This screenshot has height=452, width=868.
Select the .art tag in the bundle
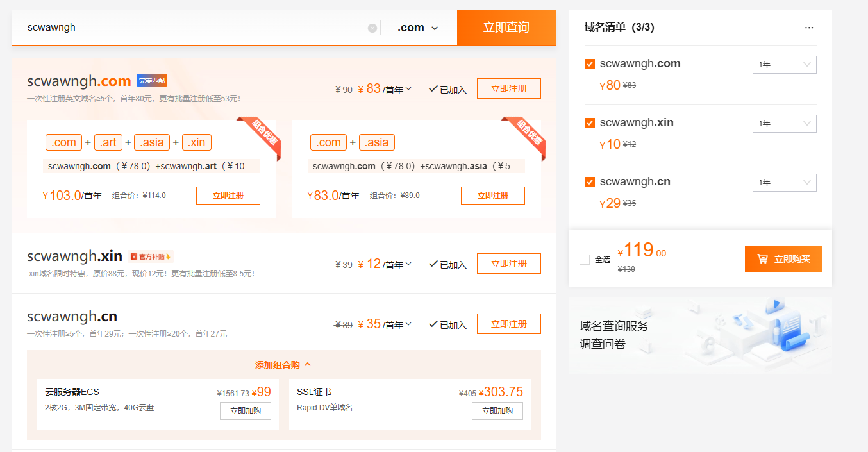(108, 142)
